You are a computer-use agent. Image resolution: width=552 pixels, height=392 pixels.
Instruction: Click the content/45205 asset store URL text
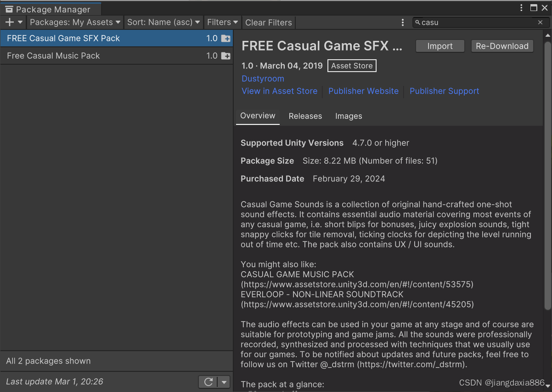pyautogui.click(x=357, y=304)
